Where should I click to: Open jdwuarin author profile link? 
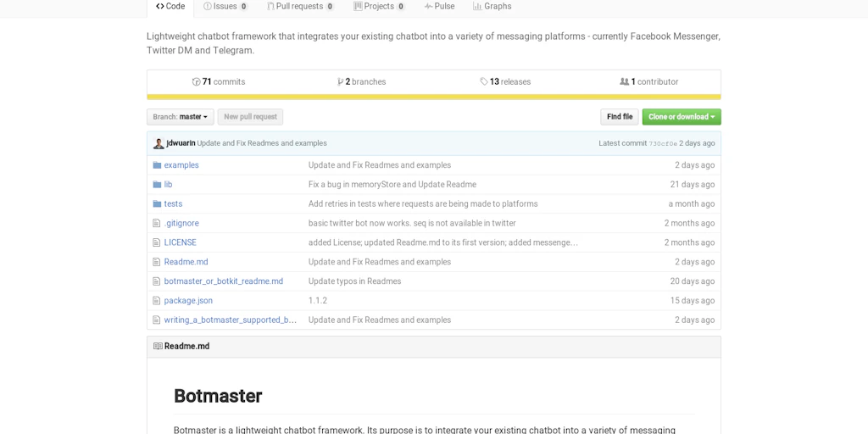click(x=181, y=143)
